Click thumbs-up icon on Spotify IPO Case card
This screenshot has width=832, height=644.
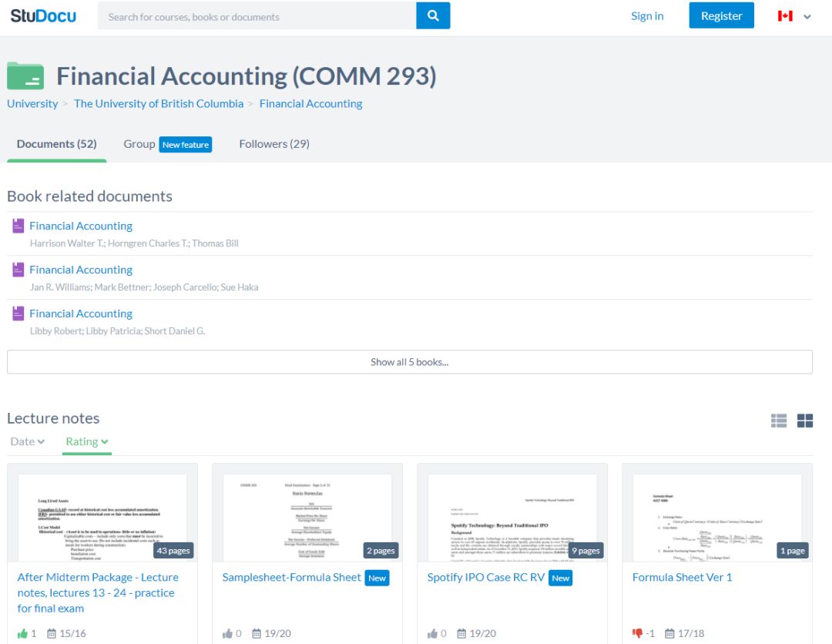point(432,633)
